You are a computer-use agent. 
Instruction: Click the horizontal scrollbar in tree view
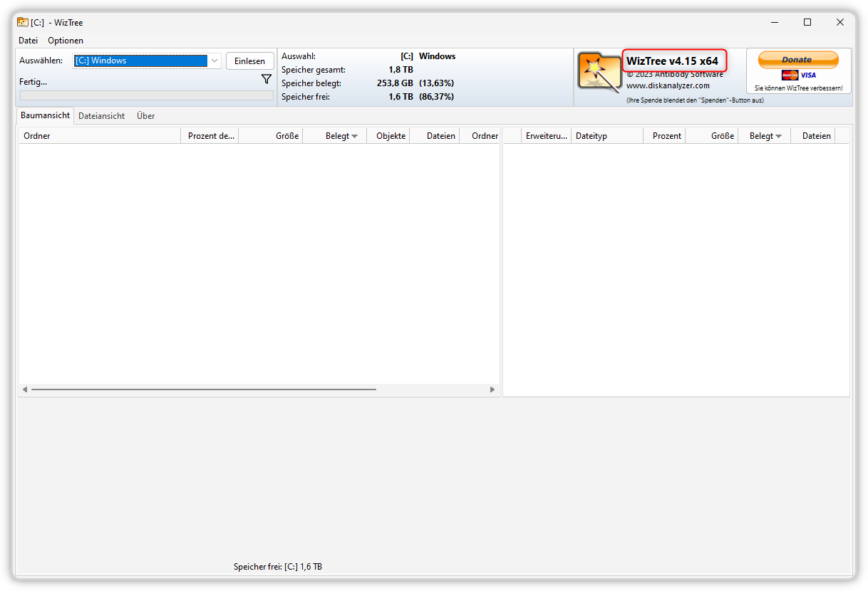204,389
